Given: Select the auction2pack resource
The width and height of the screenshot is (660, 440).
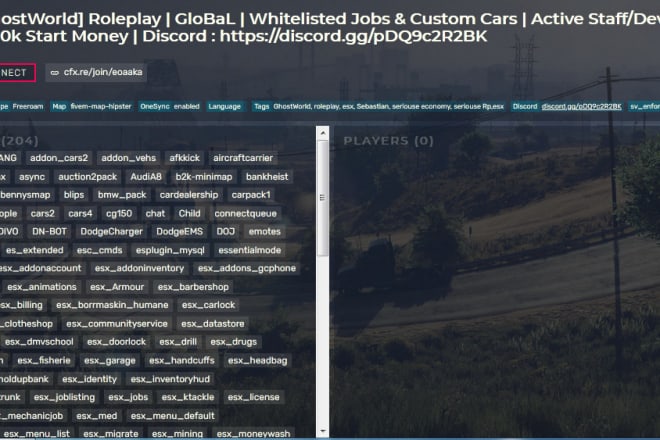Looking at the screenshot, I should pos(88,177).
